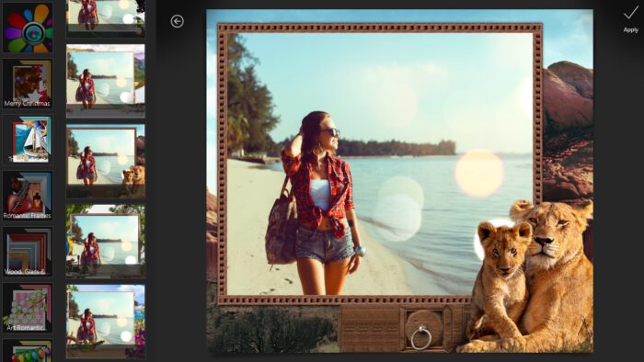The height and width of the screenshot is (362, 644).
Task: Open the Art Romantic frame category
Action: coord(28,308)
